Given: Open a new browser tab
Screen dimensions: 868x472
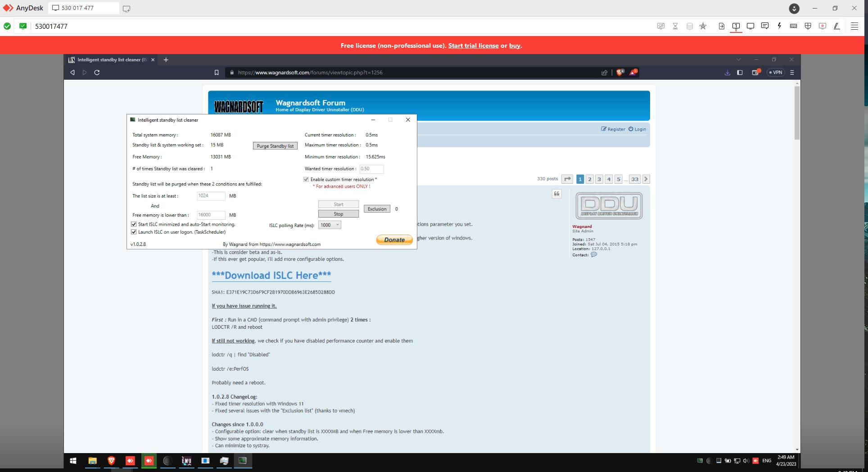Looking at the screenshot, I should [x=166, y=59].
